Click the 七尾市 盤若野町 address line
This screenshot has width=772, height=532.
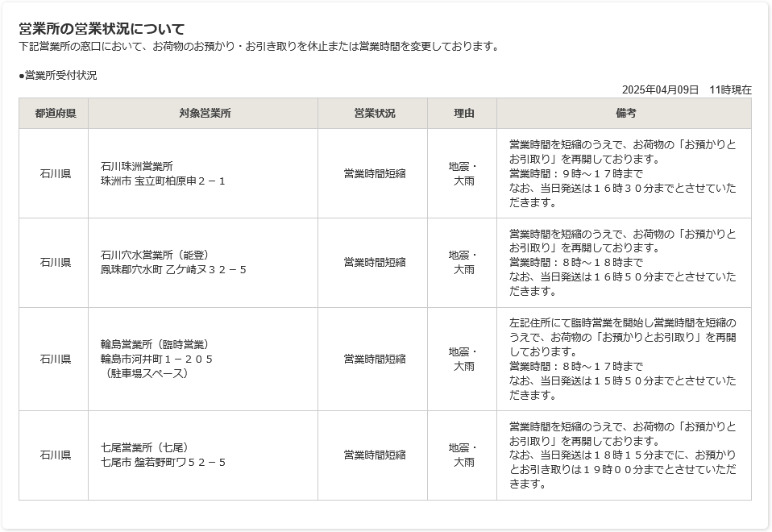point(163,462)
